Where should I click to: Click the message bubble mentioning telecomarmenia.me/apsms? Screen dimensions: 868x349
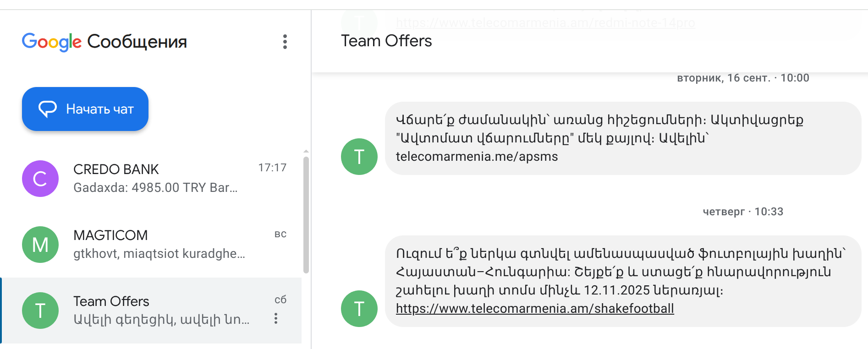point(622,138)
